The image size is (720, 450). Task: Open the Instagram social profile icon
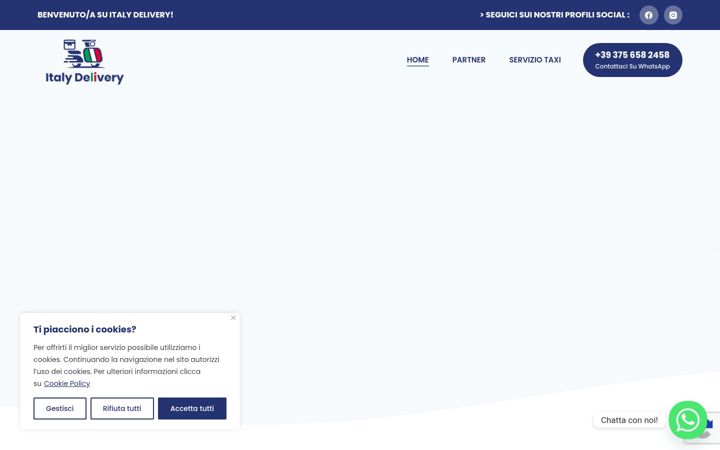pyautogui.click(x=673, y=15)
